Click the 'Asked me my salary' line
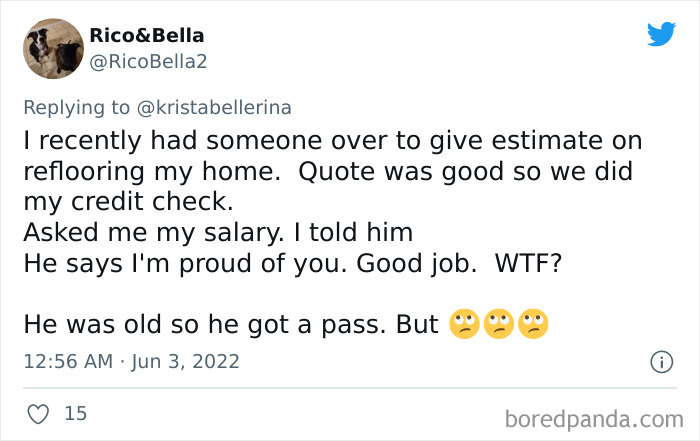700x441 pixels. pyautogui.click(x=218, y=233)
